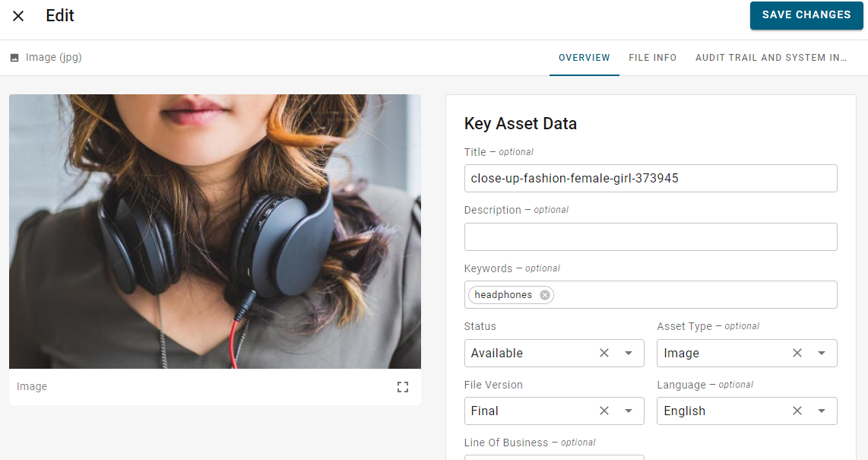Viewport: 868px width, 460px height.
Task: Clear the Status value Available
Action: pos(604,353)
